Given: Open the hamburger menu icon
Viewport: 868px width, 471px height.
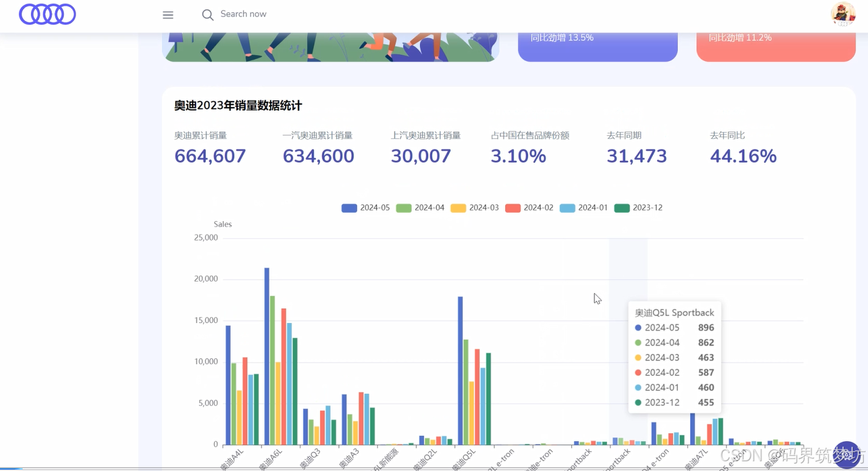Looking at the screenshot, I should click(168, 15).
